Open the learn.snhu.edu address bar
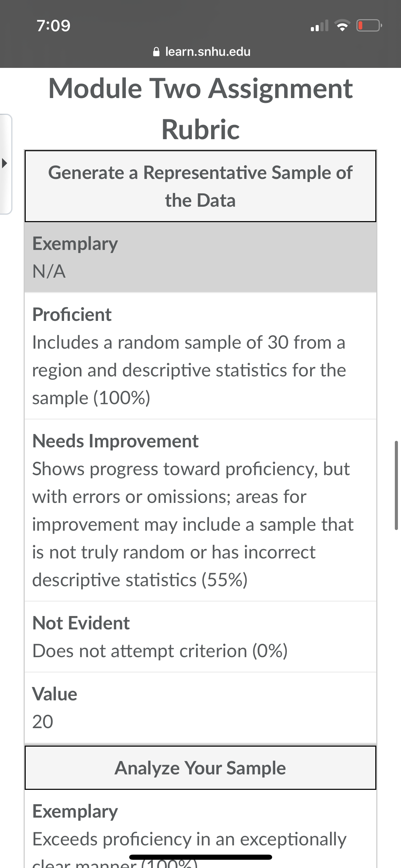The height and width of the screenshot is (868, 401). click(201, 52)
